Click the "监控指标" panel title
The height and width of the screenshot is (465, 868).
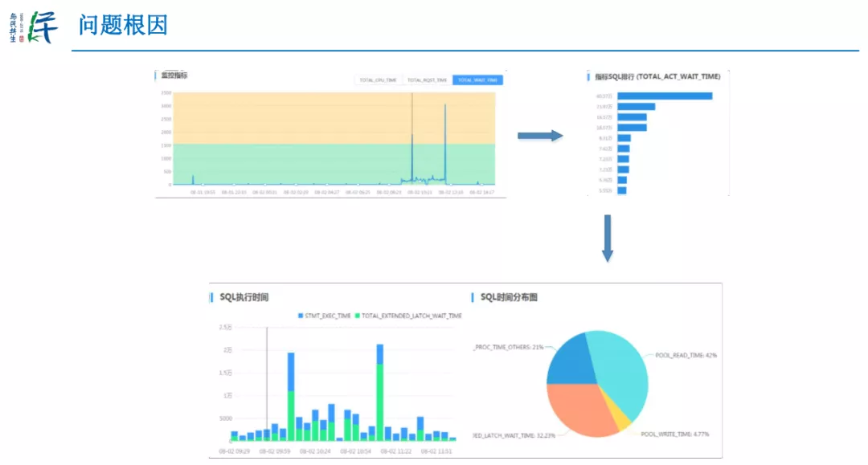point(174,75)
